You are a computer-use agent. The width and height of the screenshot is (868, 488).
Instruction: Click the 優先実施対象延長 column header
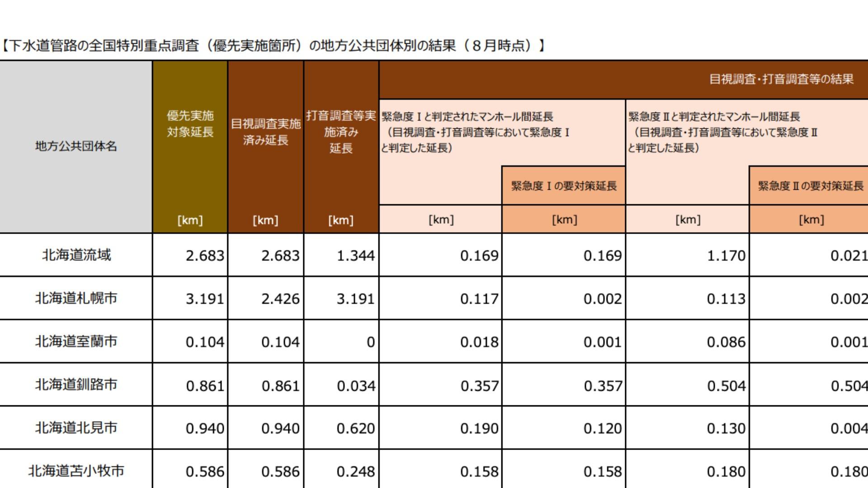coord(190,124)
